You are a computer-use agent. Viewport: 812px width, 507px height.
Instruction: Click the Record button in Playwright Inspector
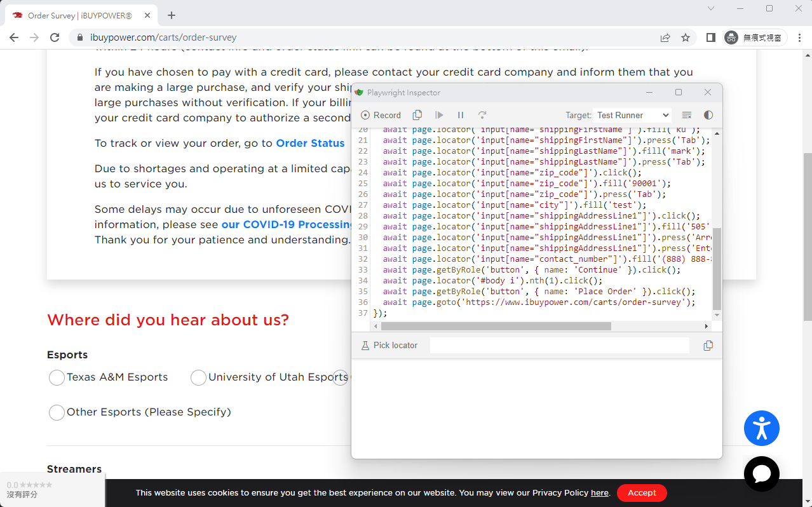point(381,115)
